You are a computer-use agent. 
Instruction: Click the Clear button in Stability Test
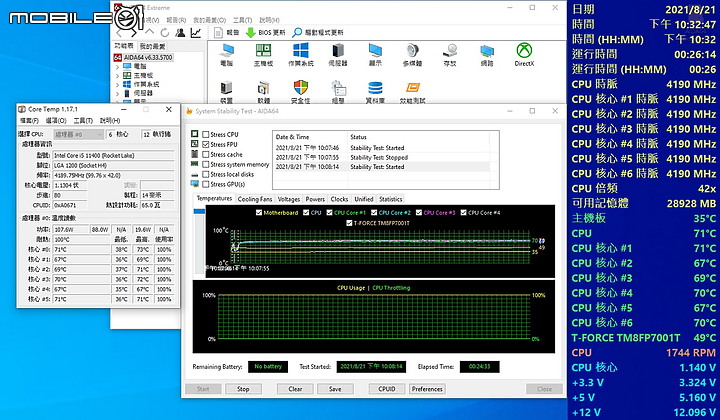295,389
